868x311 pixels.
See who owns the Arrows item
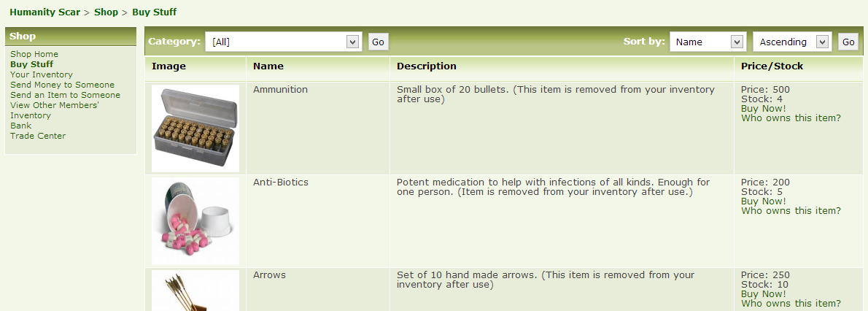[x=791, y=304]
